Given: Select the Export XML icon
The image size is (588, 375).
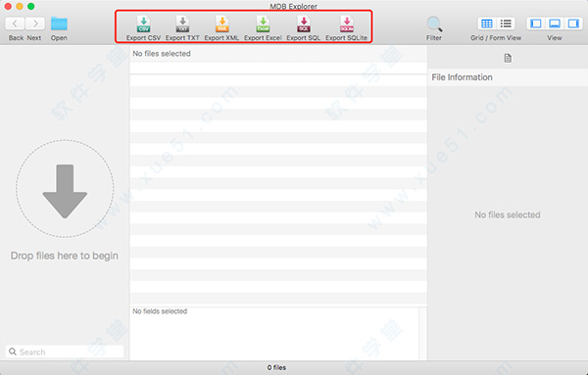Looking at the screenshot, I should pyautogui.click(x=222, y=24).
